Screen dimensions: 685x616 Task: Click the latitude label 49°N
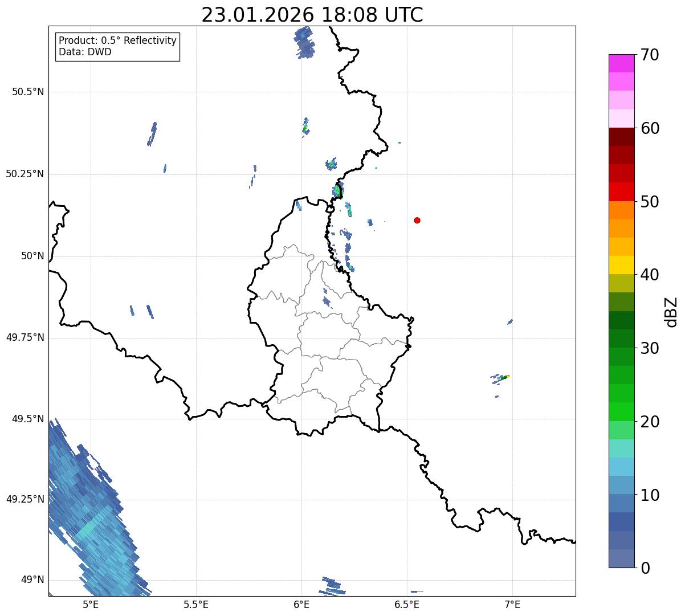[32, 580]
